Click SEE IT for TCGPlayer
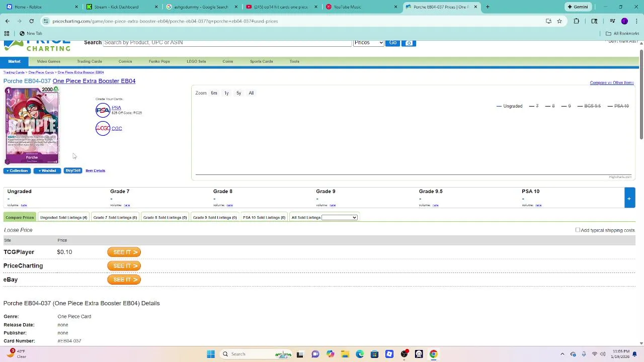 [124, 252]
